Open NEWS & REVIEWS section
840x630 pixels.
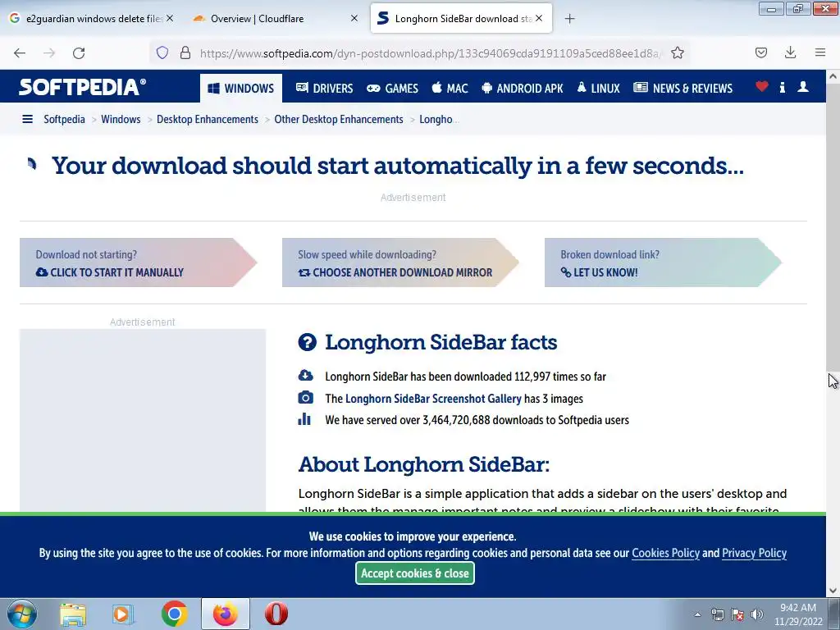(682, 89)
